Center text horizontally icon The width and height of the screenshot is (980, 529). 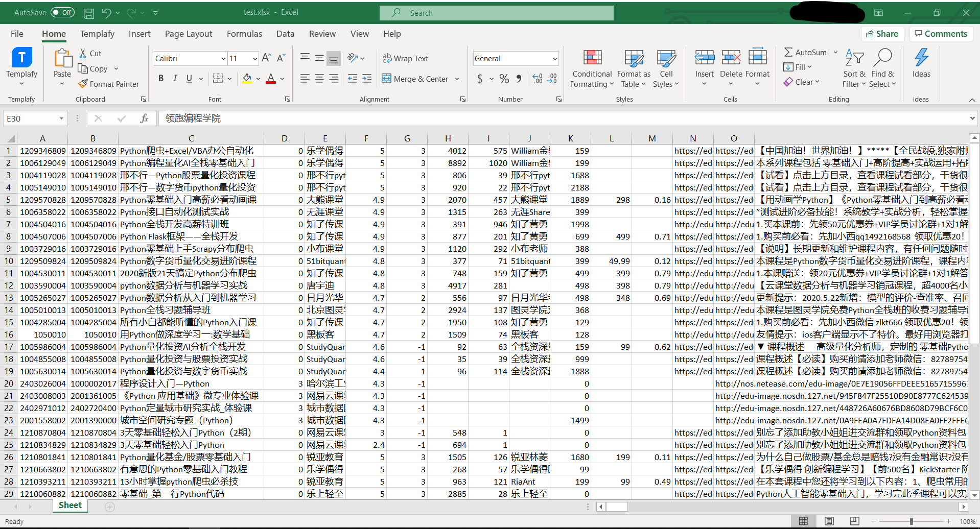[x=319, y=78]
